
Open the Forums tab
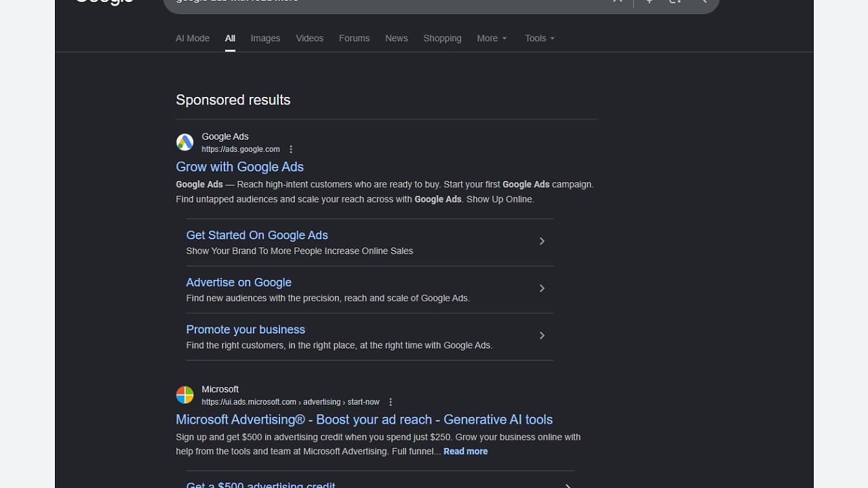pos(354,39)
